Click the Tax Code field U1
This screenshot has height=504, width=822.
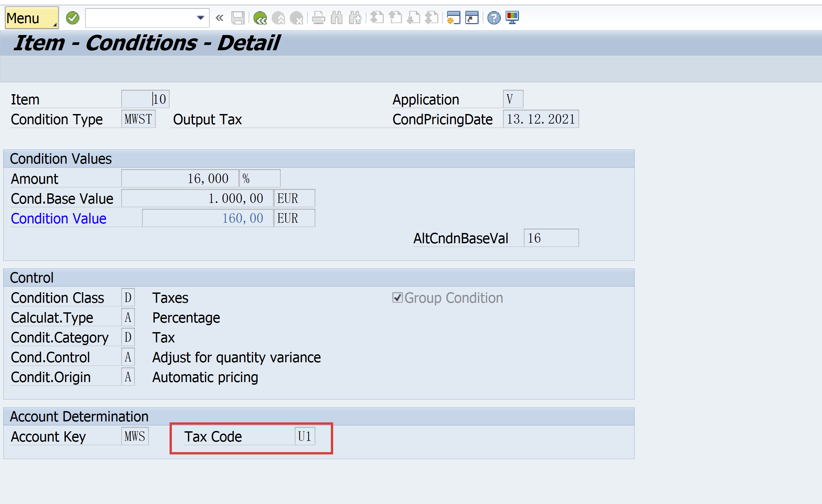305,436
